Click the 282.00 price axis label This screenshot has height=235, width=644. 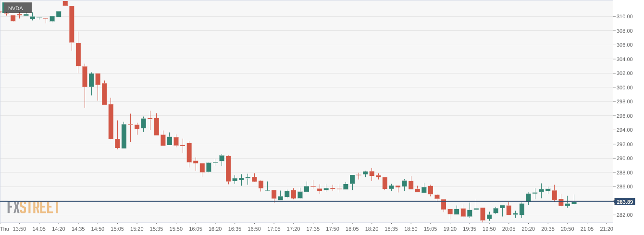(x=625, y=215)
